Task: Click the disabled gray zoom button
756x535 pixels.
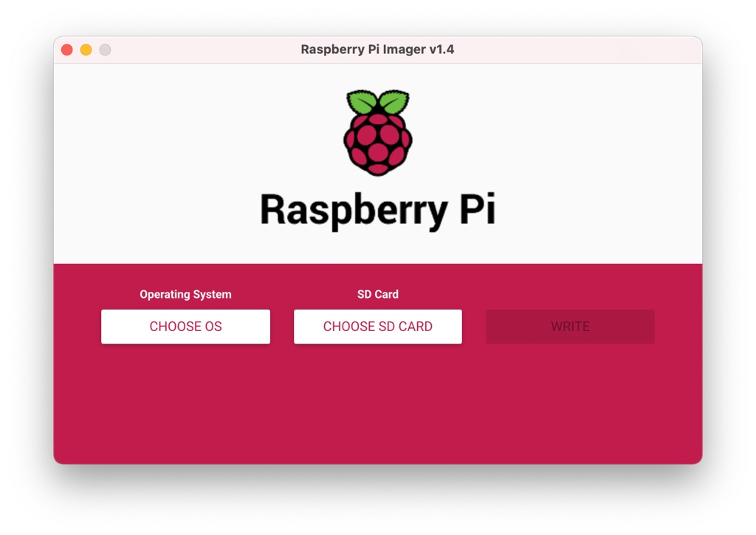Action: point(105,50)
